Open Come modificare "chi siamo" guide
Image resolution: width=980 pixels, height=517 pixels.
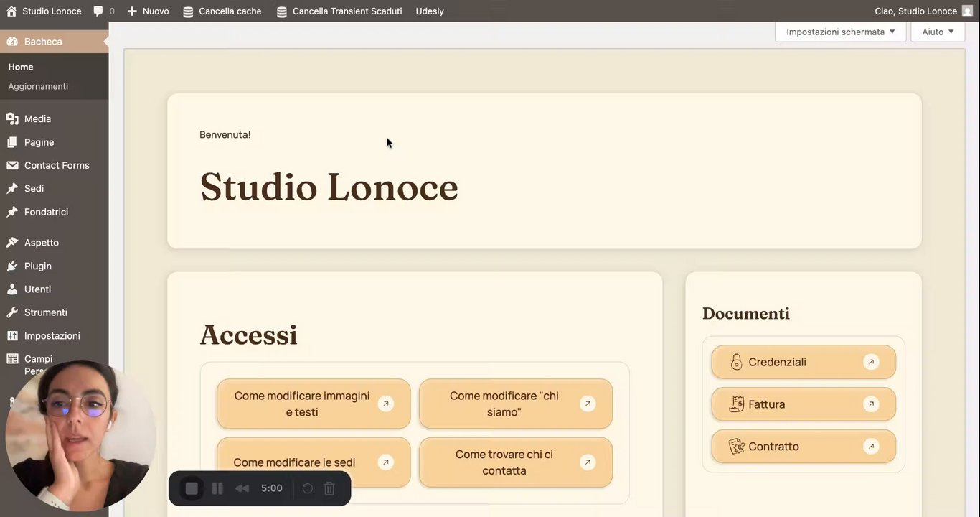[516, 404]
